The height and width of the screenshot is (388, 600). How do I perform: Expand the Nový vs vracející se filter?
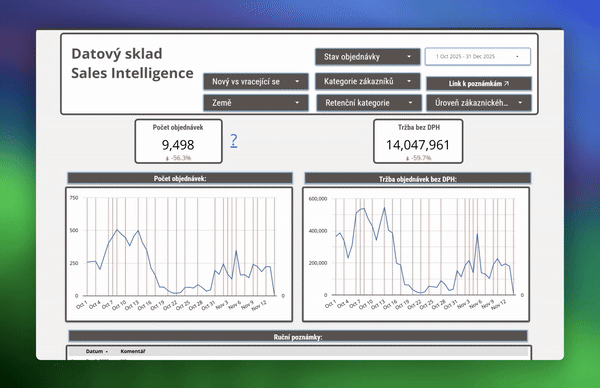pyautogui.click(x=256, y=82)
